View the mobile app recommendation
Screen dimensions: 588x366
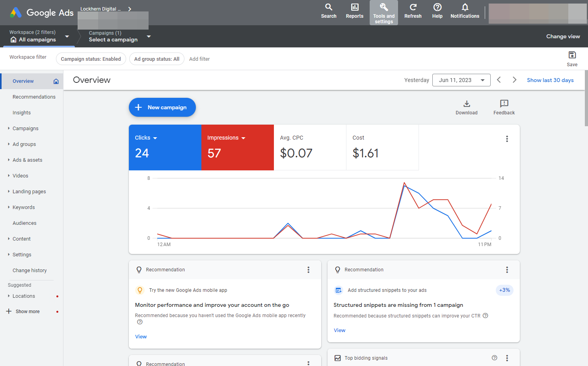tap(141, 336)
